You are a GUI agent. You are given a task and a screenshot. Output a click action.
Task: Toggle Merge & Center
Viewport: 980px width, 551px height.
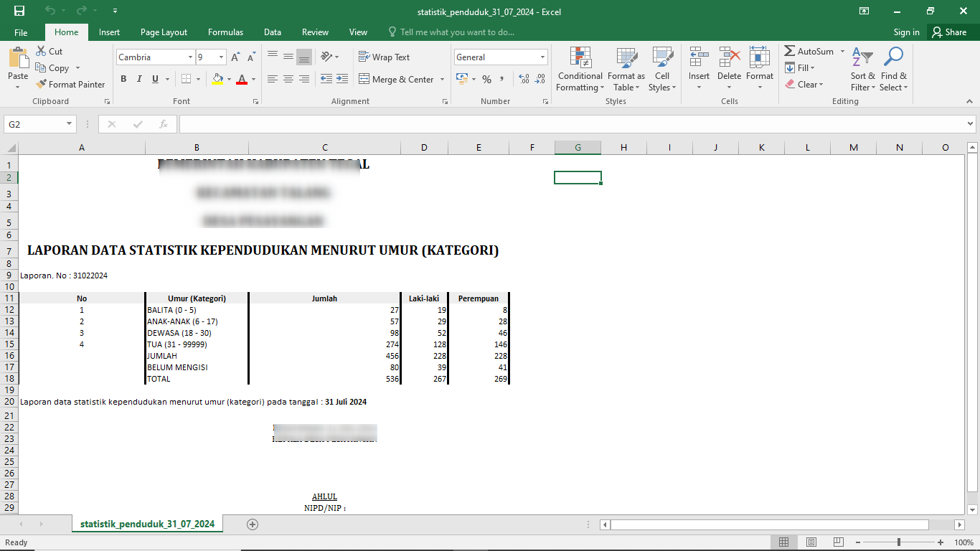tap(396, 79)
